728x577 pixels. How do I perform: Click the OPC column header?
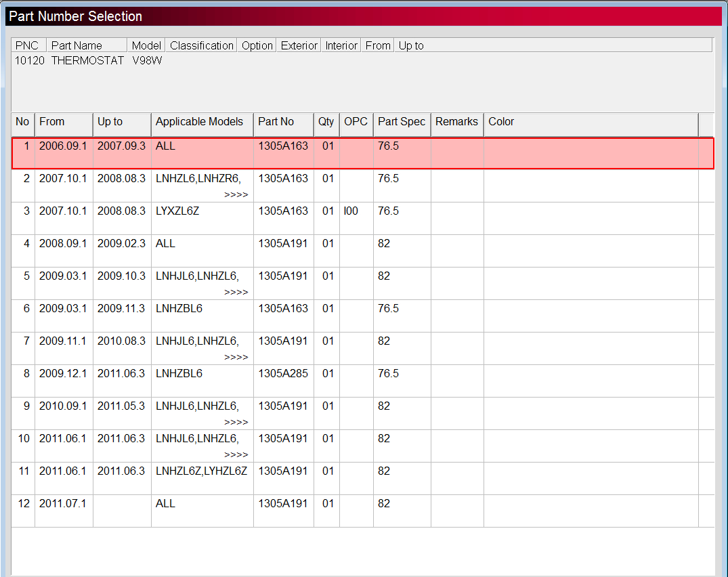pos(356,122)
